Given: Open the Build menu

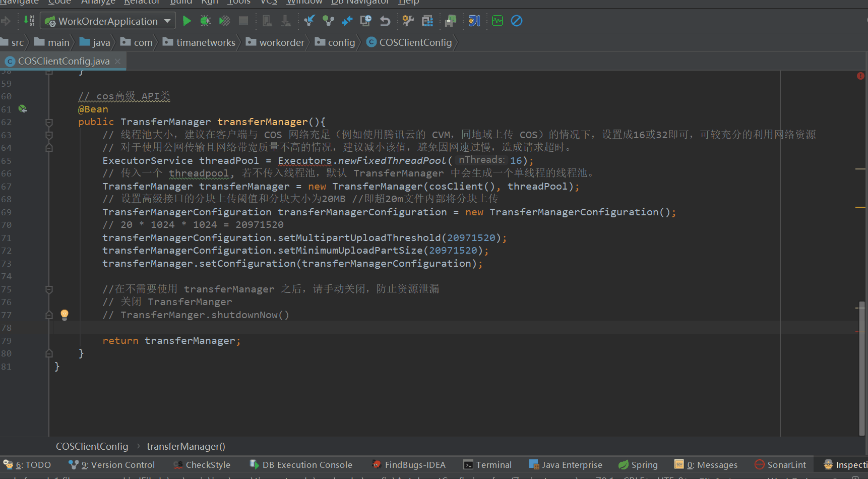Looking at the screenshot, I should (181, 3).
